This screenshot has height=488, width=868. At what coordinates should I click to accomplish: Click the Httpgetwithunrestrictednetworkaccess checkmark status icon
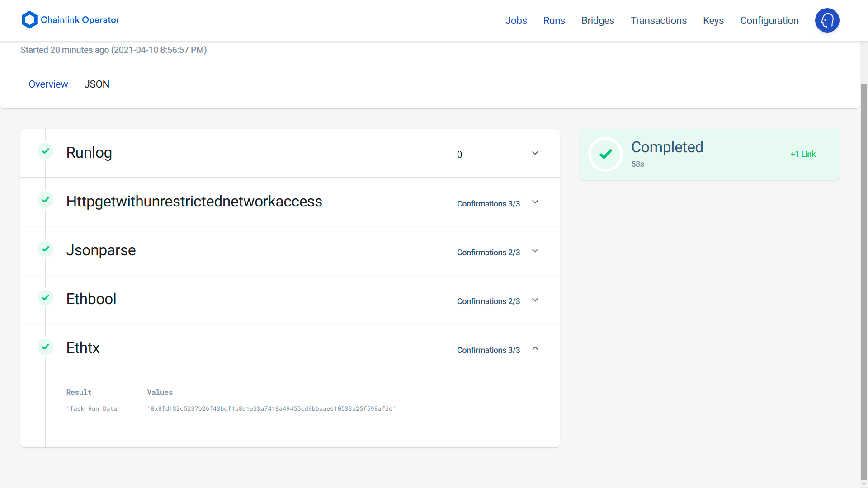[45, 200]
